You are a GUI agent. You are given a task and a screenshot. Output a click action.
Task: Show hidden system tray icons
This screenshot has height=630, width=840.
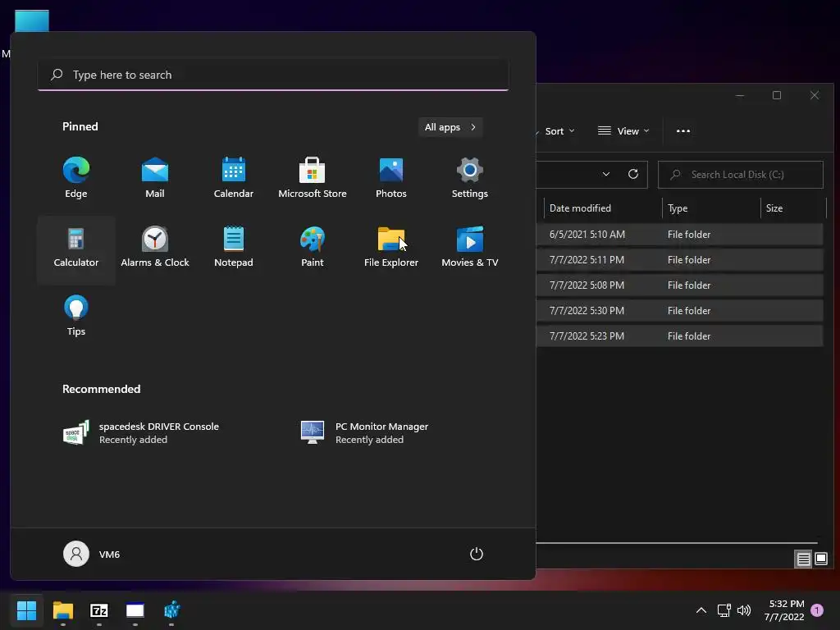(701, 610)
